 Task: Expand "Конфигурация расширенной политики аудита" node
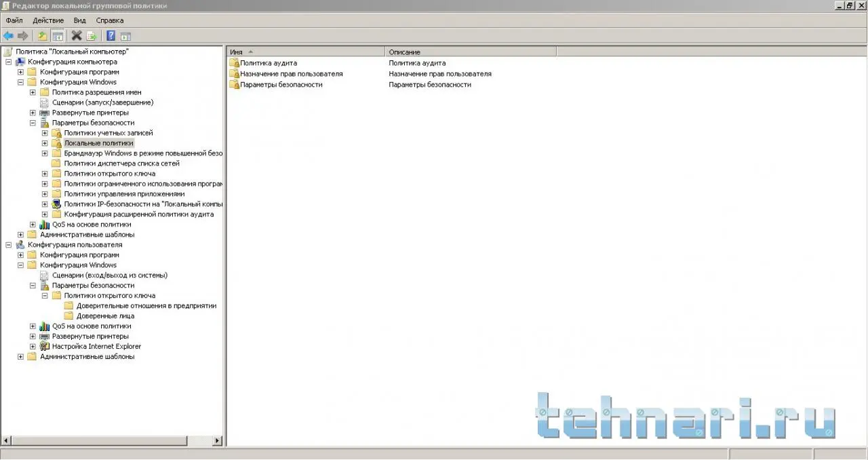click(45, 214)
